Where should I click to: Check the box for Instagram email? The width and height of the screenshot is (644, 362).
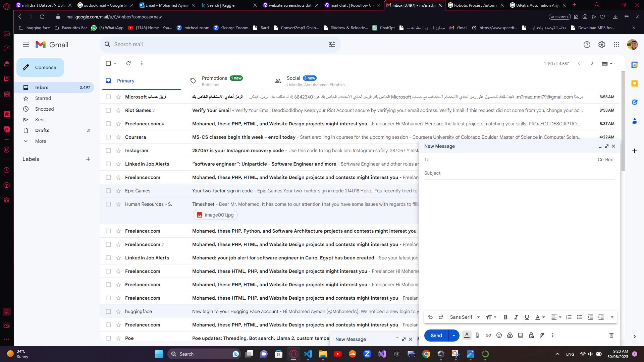pyautogui.click(x=108, y=150)
